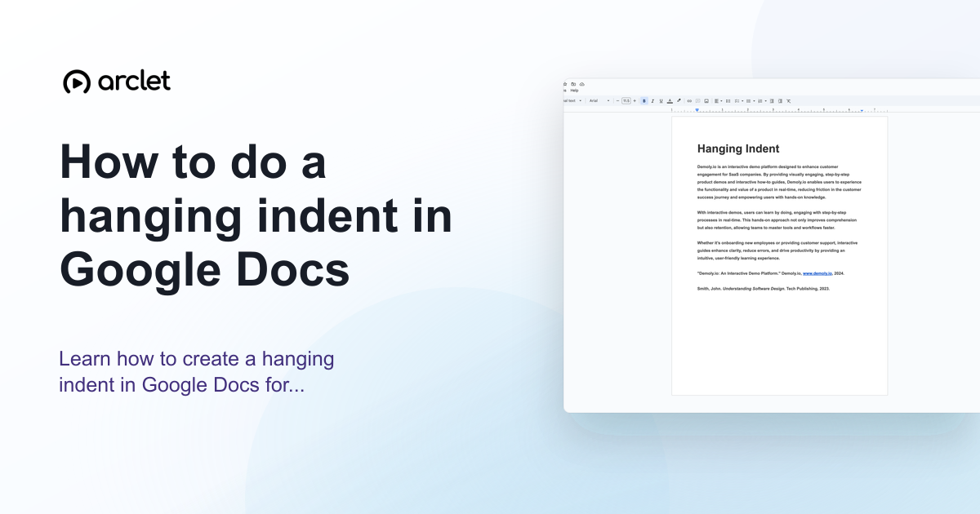Toggle Underline formatting in the Docs toolbar

pos(661,100)
